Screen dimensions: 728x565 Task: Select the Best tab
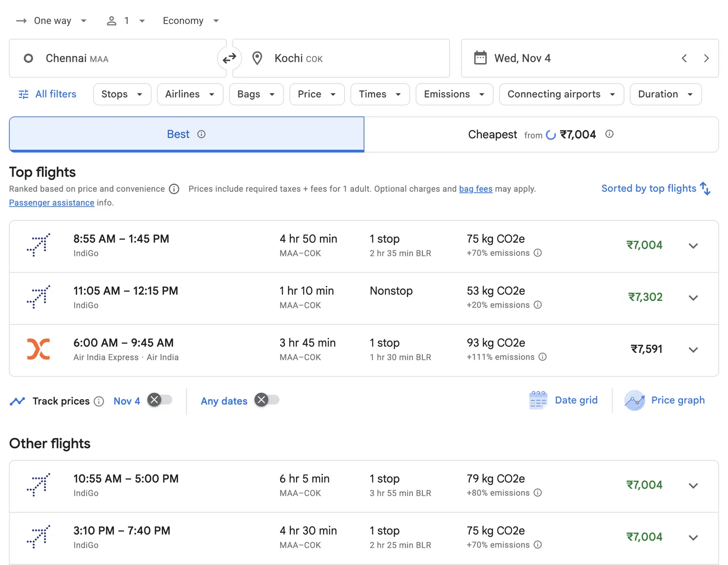[x=187, y=134]
